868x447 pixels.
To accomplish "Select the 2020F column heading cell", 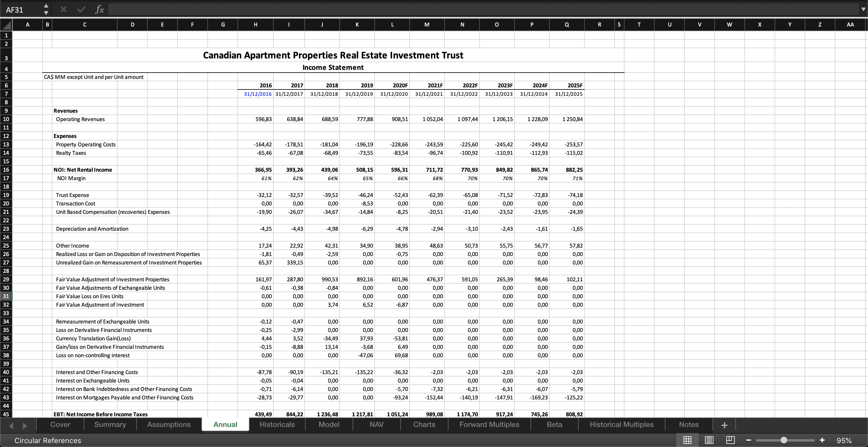I will click(392, 86).
